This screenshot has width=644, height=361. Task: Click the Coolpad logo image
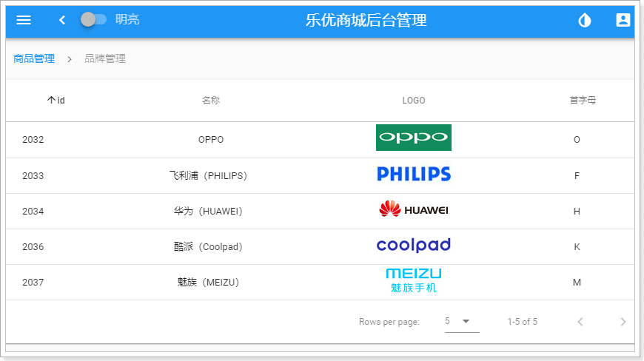point(414,246)
